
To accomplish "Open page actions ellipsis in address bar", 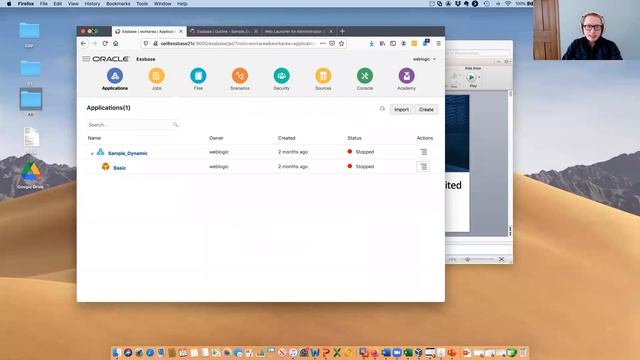I will pos(322,43).
